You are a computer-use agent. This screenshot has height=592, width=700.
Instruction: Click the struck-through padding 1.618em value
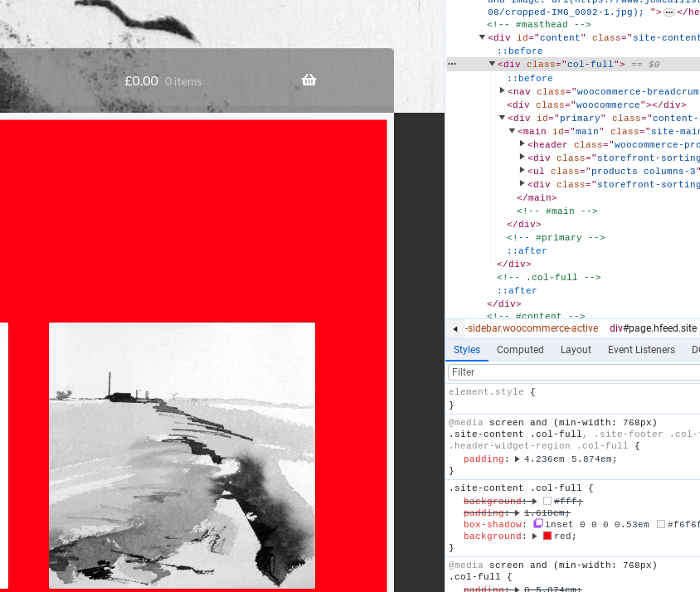[547, 513]
